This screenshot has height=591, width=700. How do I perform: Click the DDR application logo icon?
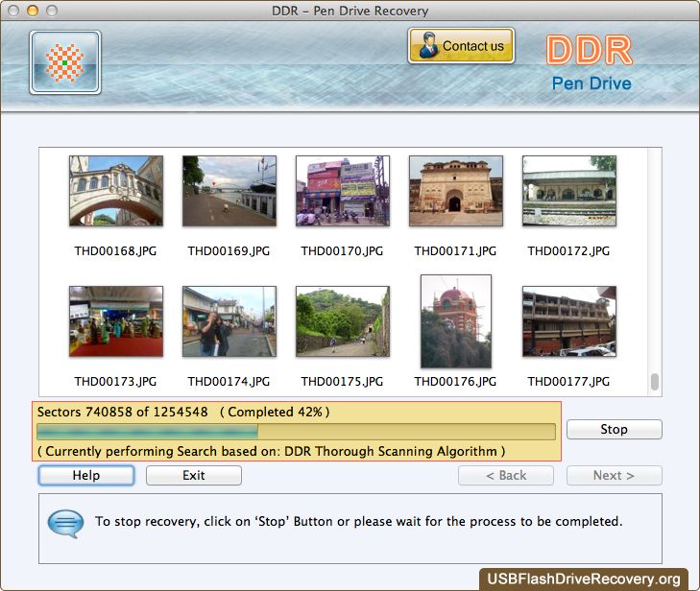[x=65, y=62]
